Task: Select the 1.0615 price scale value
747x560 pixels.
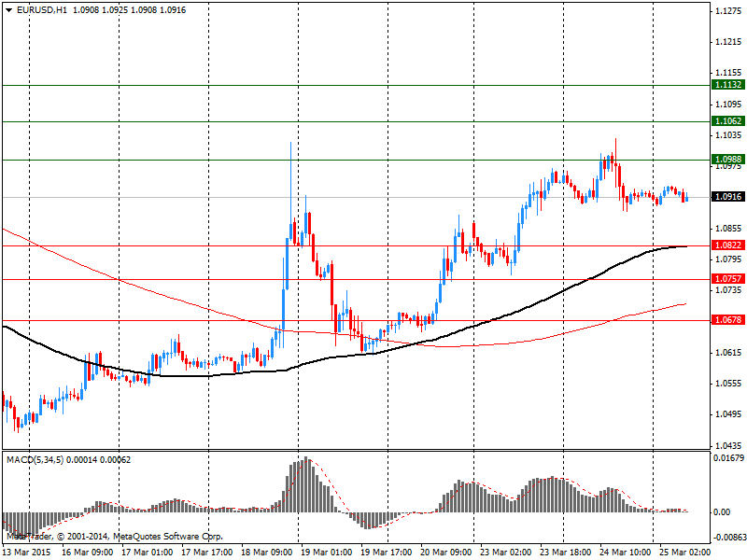Action: (x=729, y=353)
